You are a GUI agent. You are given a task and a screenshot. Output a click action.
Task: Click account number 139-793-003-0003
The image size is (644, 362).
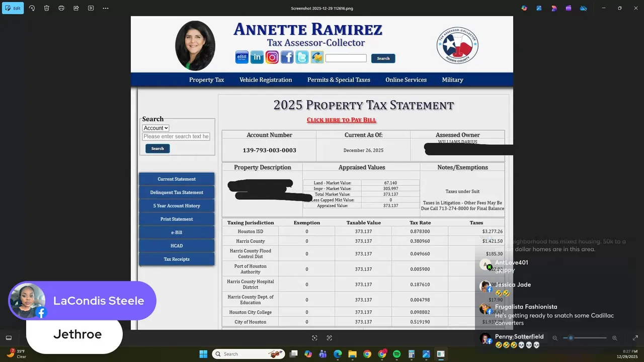(269, 150)
